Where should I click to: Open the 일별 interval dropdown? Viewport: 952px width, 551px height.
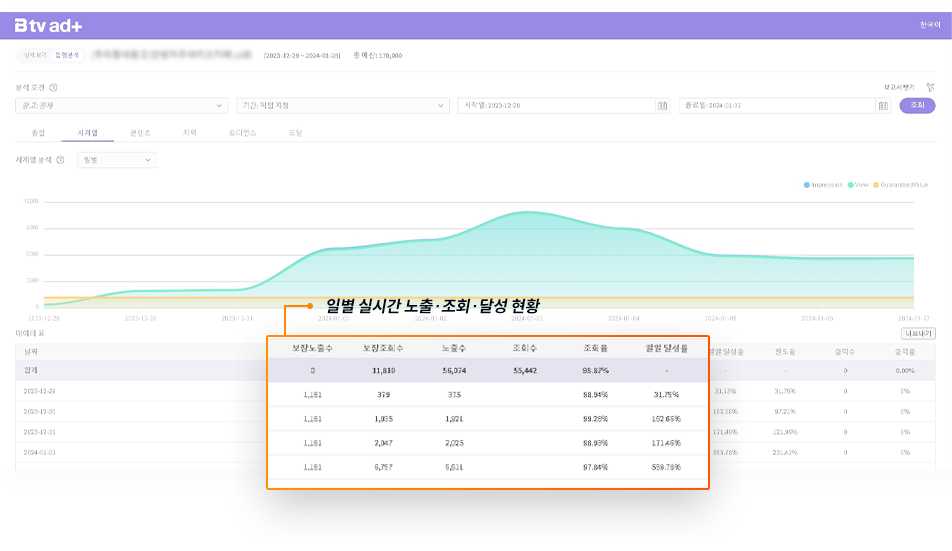117,160
